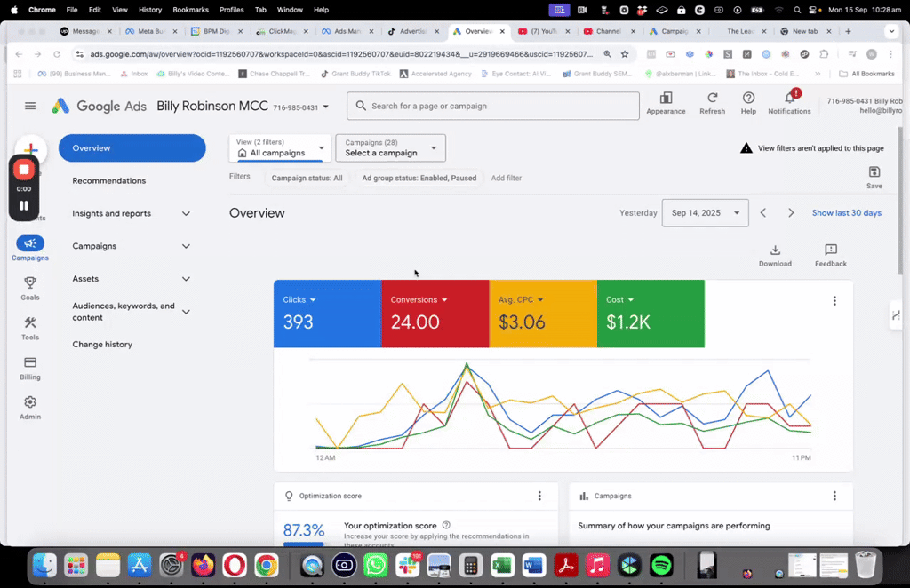
Task: Open the Help icon
Action: click(x=748, y=103)
